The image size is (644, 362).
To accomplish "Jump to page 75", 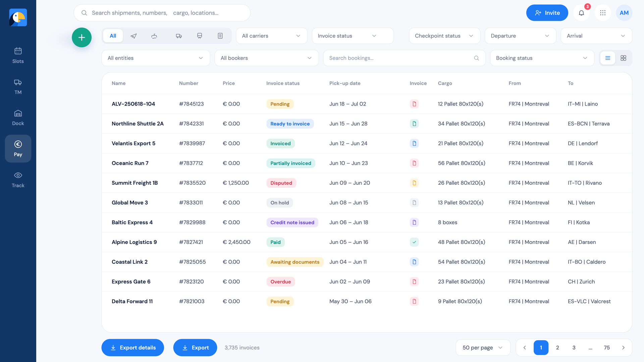I will point(607,348).
